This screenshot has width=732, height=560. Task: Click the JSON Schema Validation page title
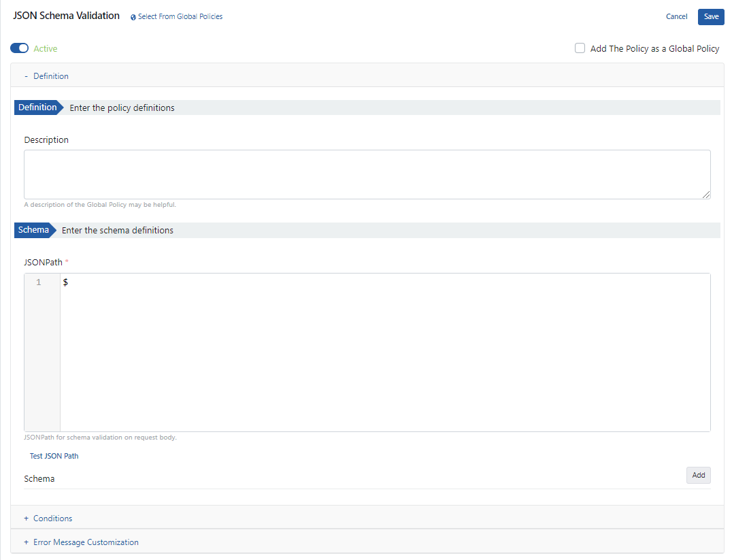point(65,15)
